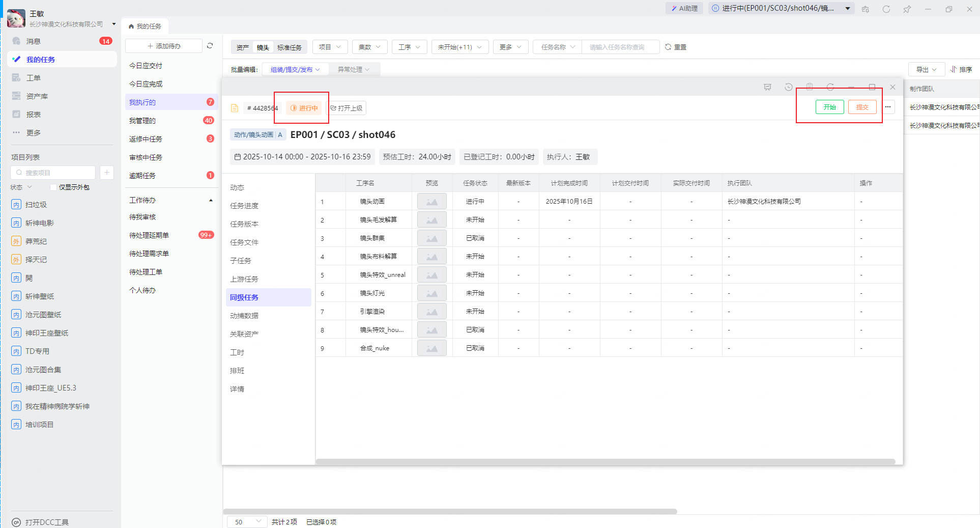Click the pin window icon

click(907, 9)
